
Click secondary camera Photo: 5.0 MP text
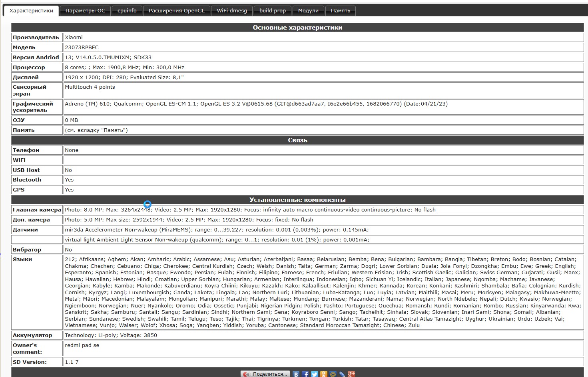point(189,219)
